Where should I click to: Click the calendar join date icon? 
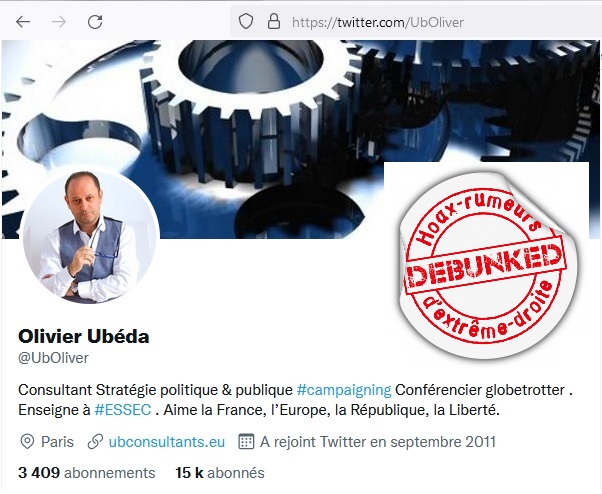tap(246, 442)
